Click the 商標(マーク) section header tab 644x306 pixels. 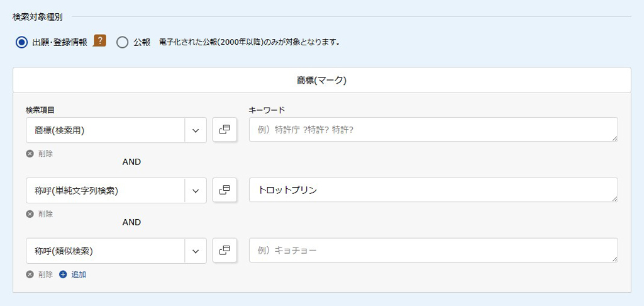pyautogui.click(x=322, y=80)
